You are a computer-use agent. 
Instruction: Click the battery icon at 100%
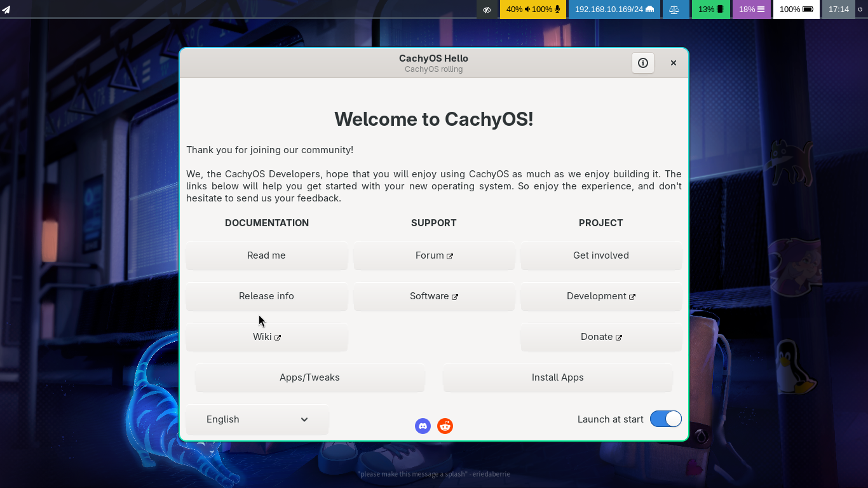(x=808, y=10)
